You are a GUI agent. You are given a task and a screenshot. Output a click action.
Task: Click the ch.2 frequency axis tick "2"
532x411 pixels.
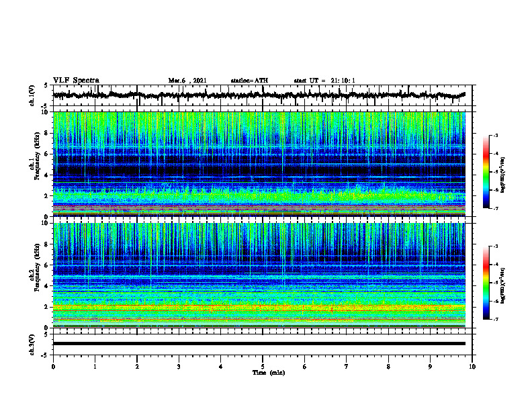[47, 307]
